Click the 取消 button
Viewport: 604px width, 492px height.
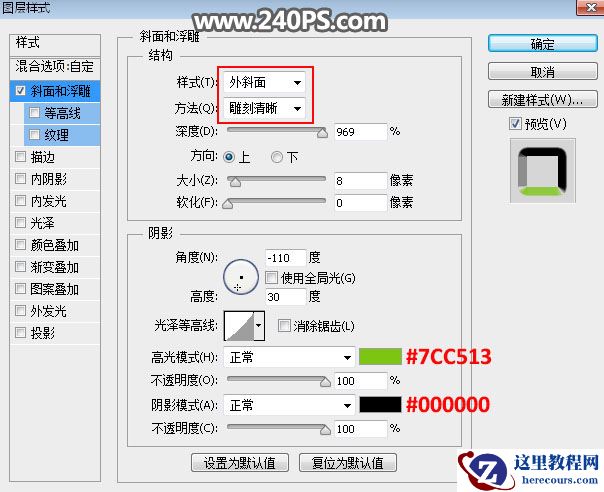click(542, 71)
